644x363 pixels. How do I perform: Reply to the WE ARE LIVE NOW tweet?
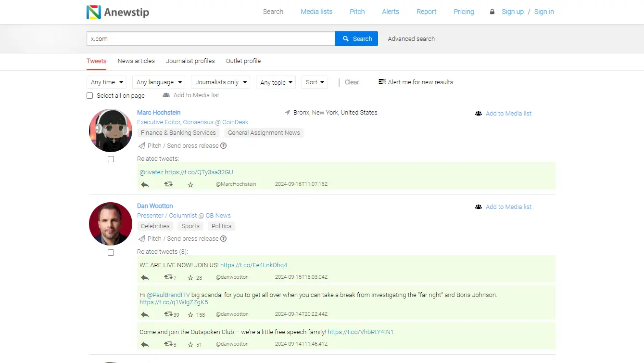[145, 277]
